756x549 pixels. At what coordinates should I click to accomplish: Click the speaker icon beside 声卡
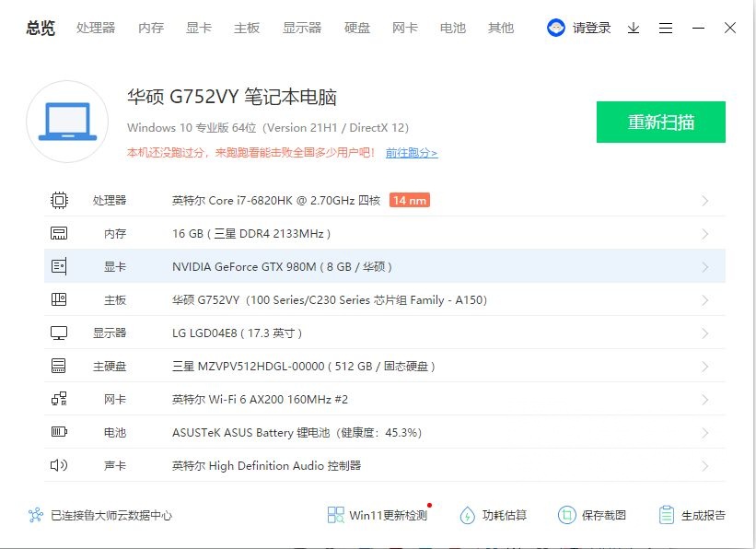[x=59, y=465]
